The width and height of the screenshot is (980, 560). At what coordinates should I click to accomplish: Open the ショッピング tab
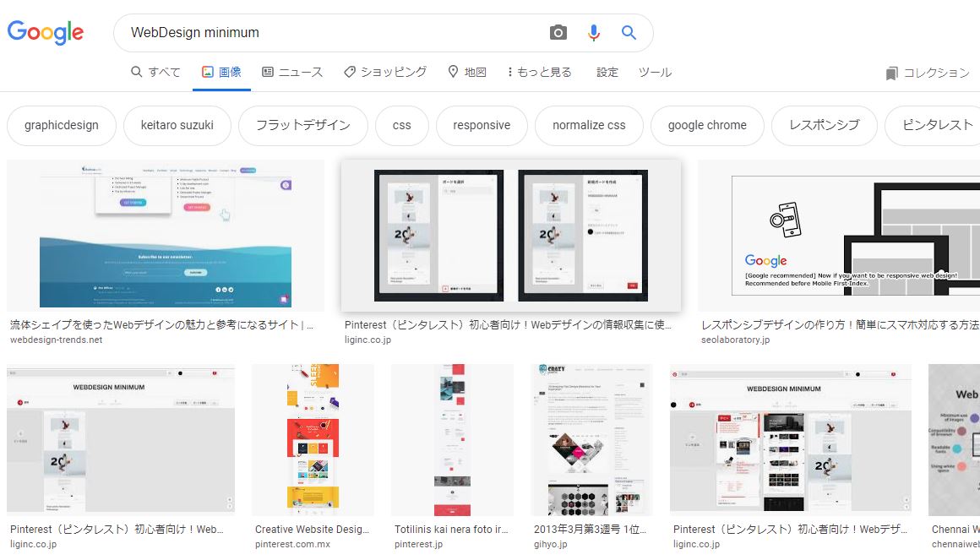pyautogui.click(x=385, y=72)
